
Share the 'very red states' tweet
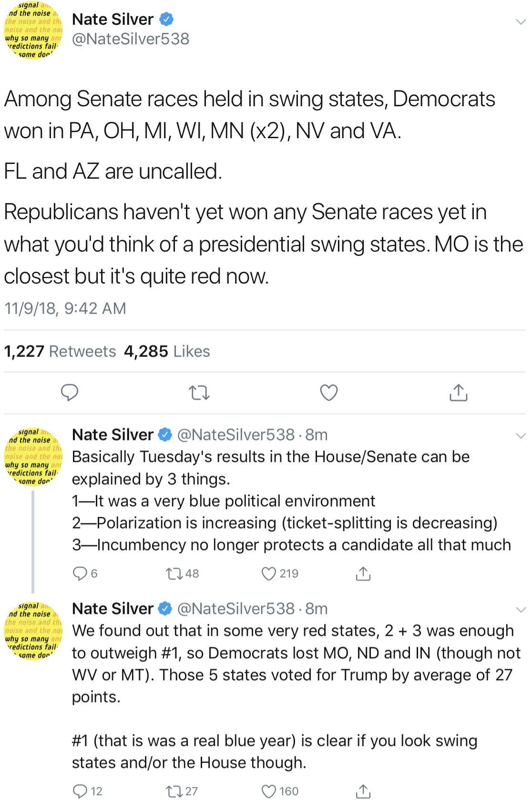click(x=363, y=791)
